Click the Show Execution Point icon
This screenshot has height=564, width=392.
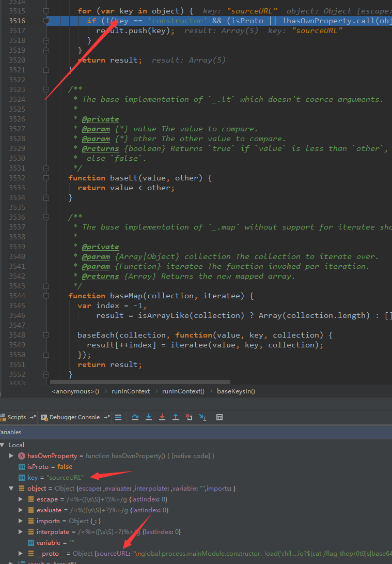(118, 417)
